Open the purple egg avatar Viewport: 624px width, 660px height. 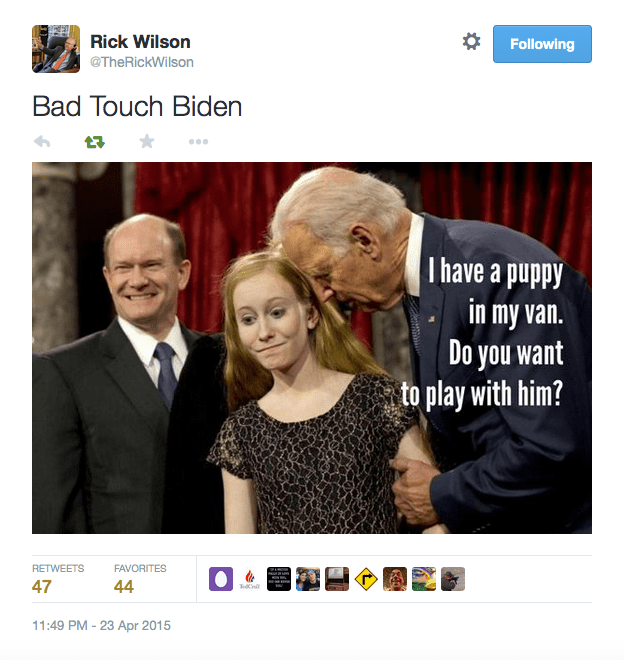[x=221, y=579]
